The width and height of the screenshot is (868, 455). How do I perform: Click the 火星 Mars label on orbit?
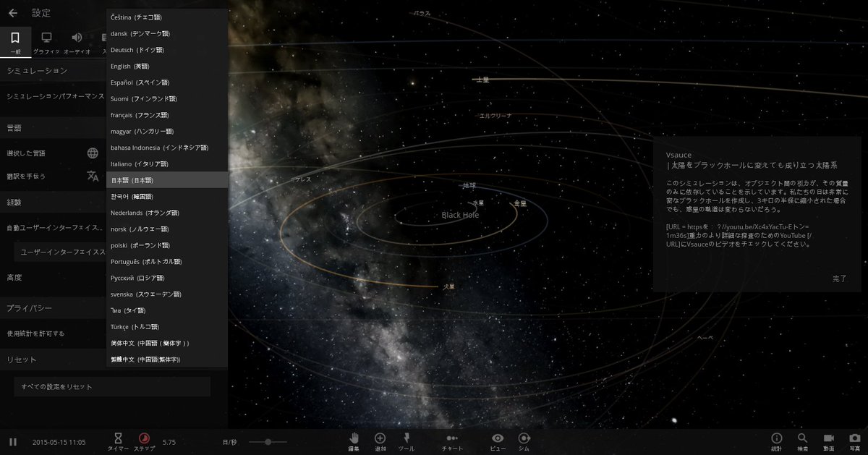tap(449, 286)
